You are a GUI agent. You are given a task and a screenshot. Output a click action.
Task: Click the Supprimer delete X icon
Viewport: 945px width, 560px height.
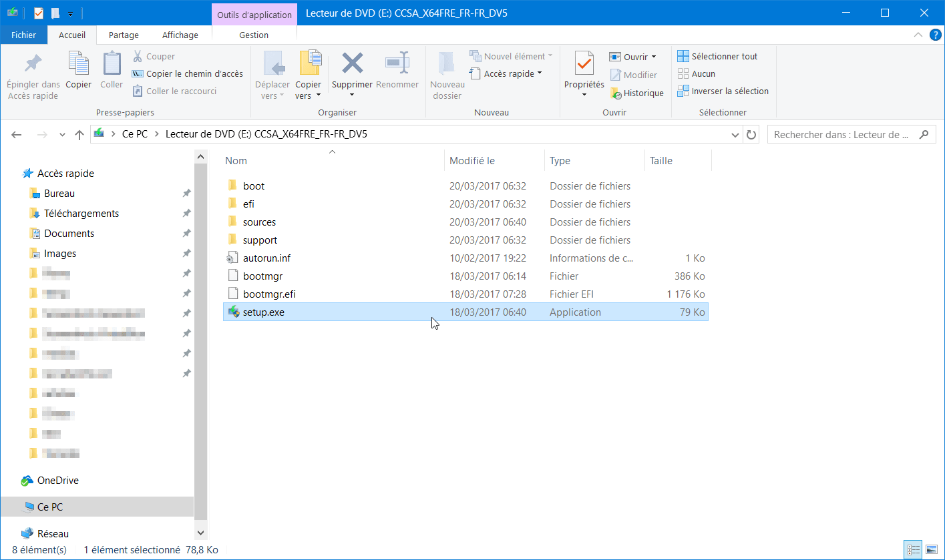[x=352, y=63]
